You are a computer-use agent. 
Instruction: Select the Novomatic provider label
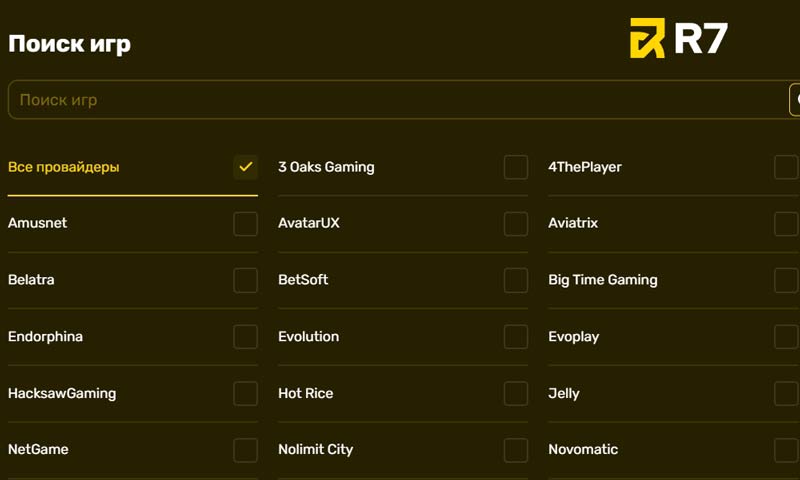tap(583, 450)
